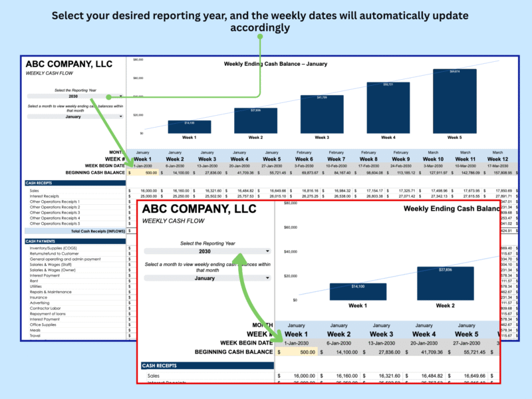The width and height of the screenshot is (532, 399).
Task: Select the 3-Feb-2030 week begin date cell
Action: 304,166
